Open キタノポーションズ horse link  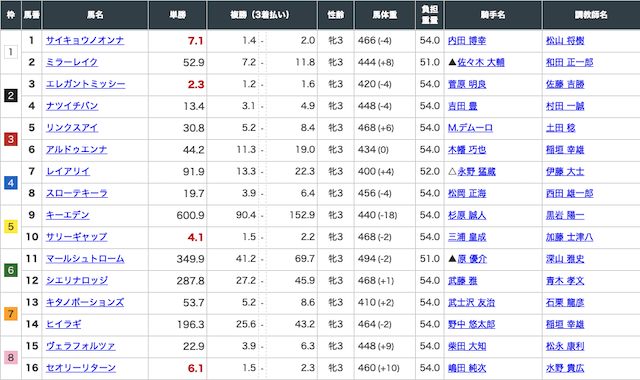[x=85, y=302]
